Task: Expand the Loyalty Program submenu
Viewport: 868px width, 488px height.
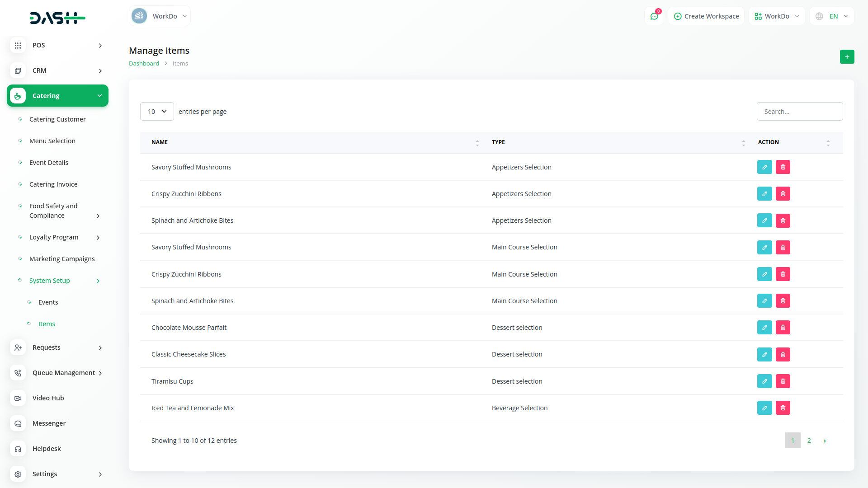Action: (x=98, y=237)
